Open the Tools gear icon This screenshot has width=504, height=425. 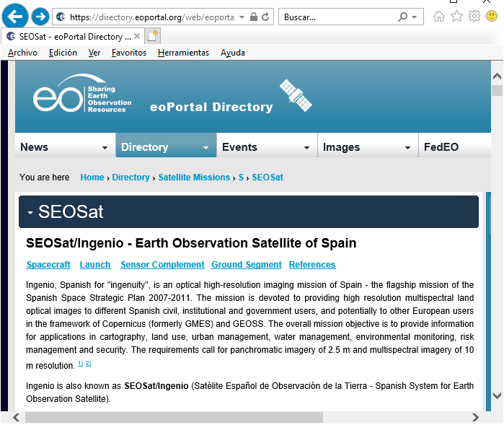tap(474, 16)
